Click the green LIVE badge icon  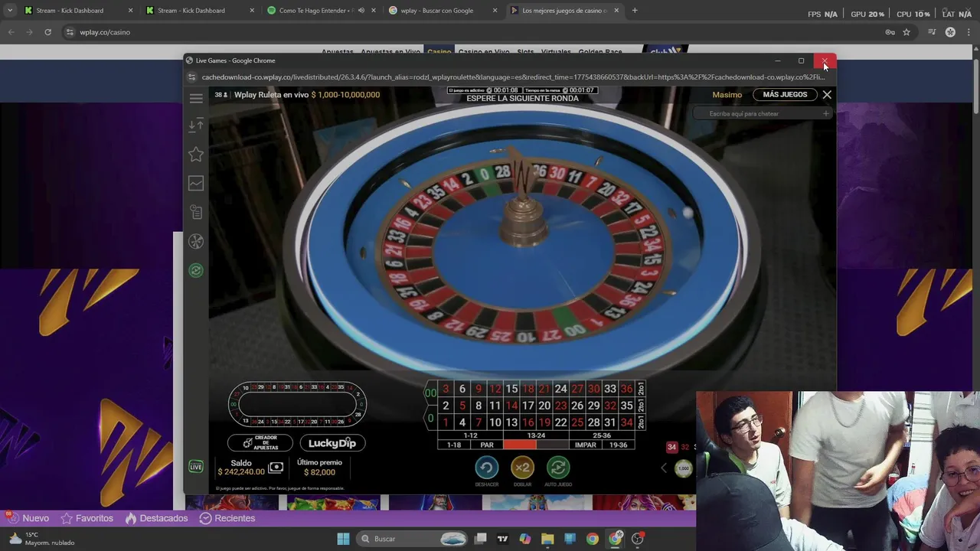[x=196, y=467]
